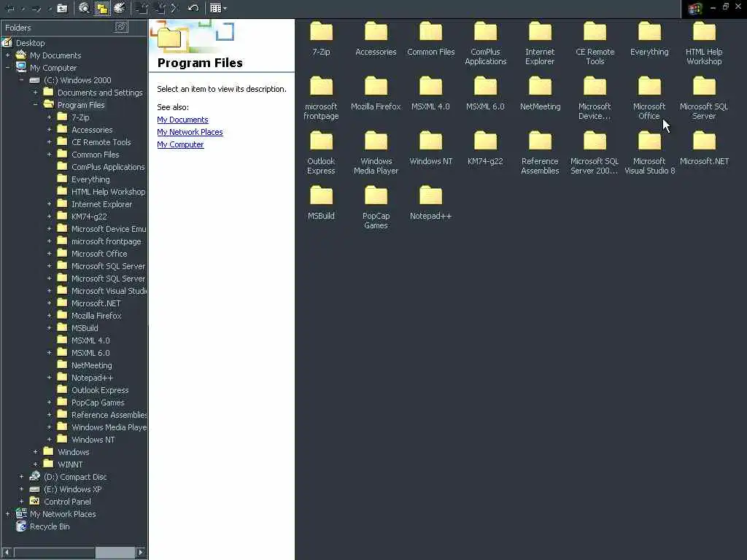Select Desktop at top of folder tree
The height and width of the screenshot is (560, 747).
click(30, 43)
